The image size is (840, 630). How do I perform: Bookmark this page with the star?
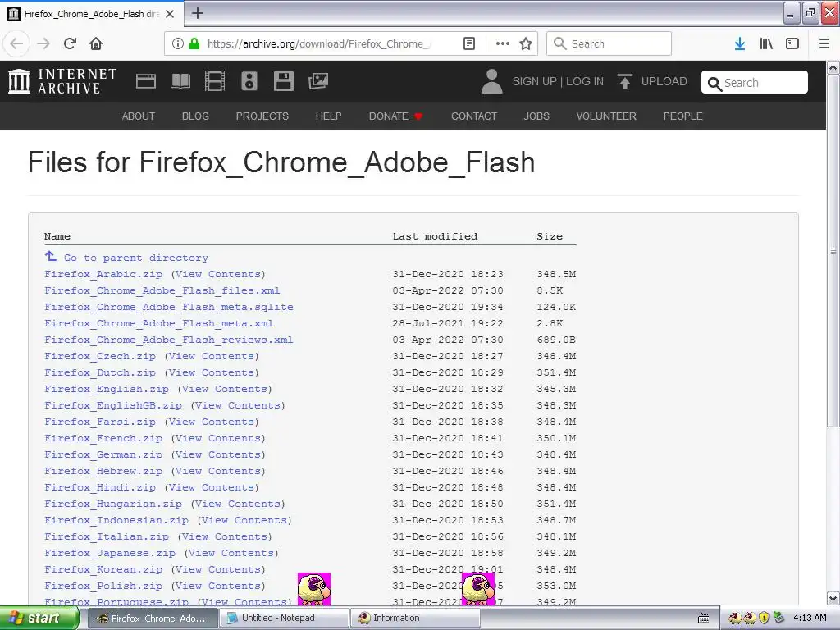526,43
